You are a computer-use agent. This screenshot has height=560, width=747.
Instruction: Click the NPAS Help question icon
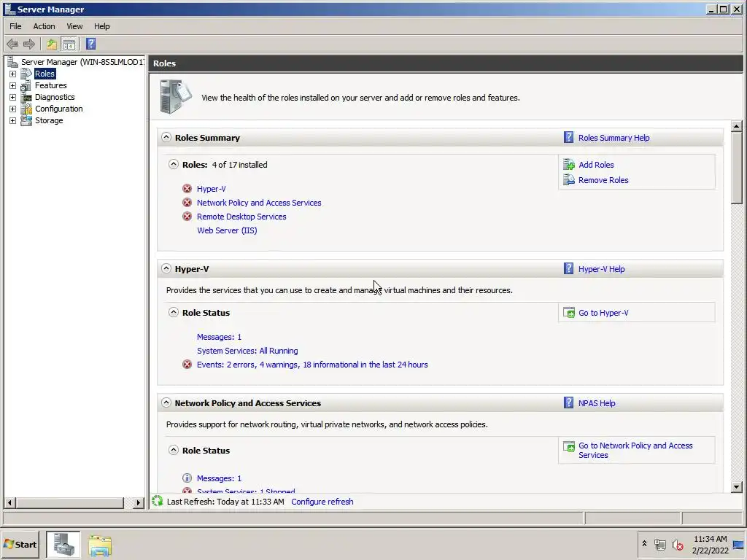(x=568, y=402)
